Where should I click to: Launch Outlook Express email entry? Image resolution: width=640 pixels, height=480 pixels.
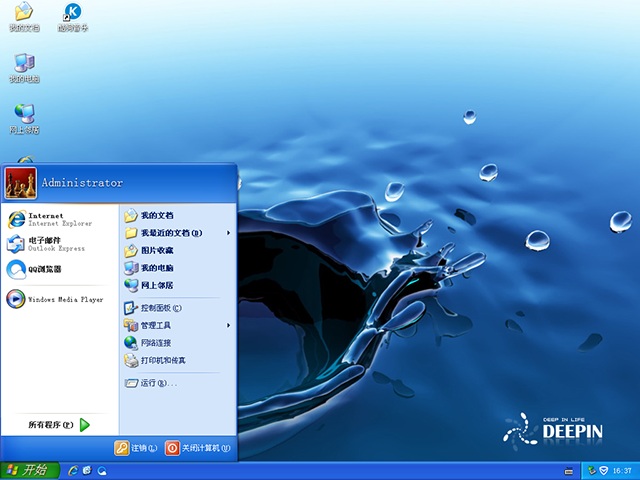coord(45,244)
